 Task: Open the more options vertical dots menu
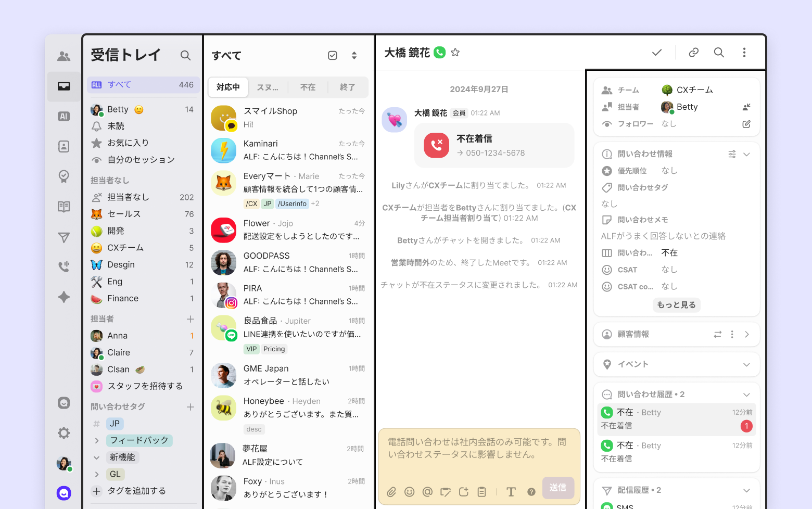744,53
